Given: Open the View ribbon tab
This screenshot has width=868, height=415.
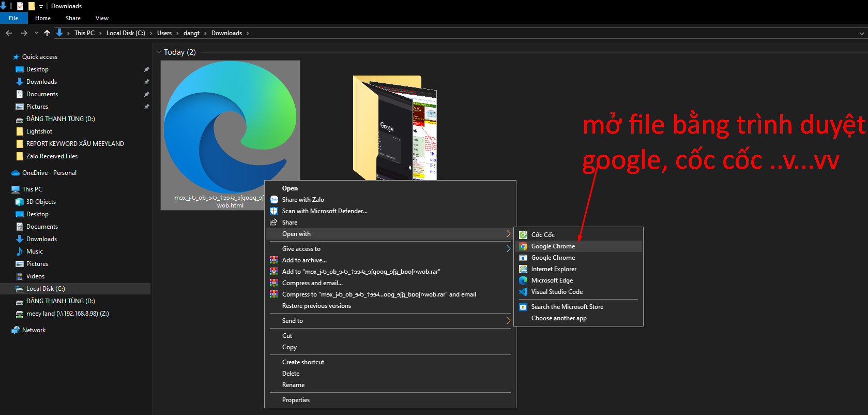Looking at the screenshot, I should [x=102, y=18].
